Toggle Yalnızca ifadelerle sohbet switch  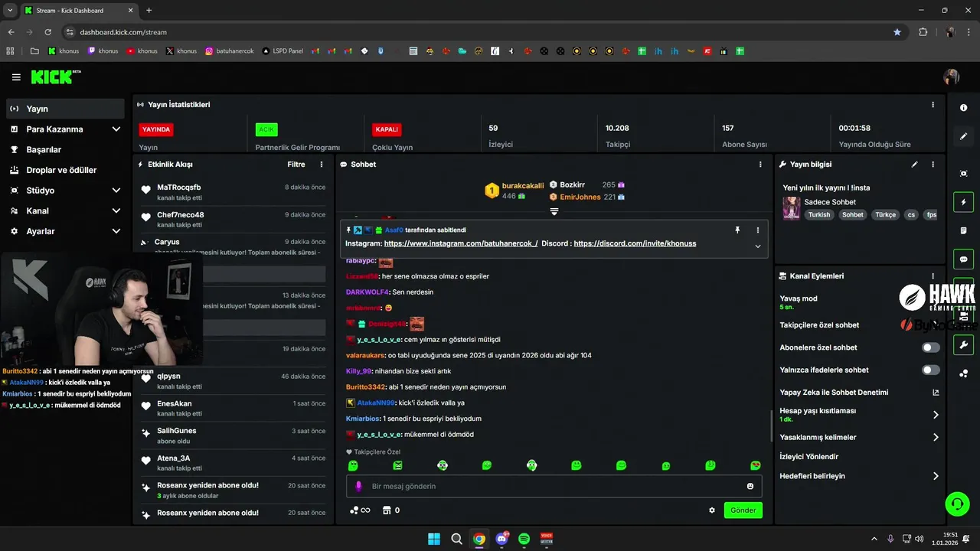[931, 370]
